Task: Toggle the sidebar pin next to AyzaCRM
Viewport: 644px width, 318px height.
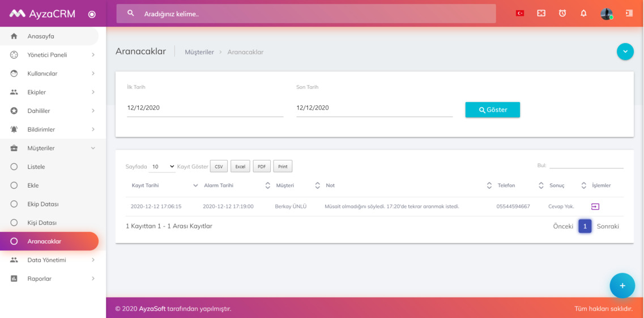Action: point(92,14)
